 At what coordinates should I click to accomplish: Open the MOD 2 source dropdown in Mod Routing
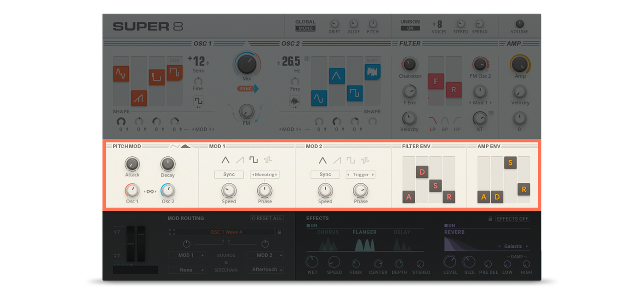click(265, 255)
